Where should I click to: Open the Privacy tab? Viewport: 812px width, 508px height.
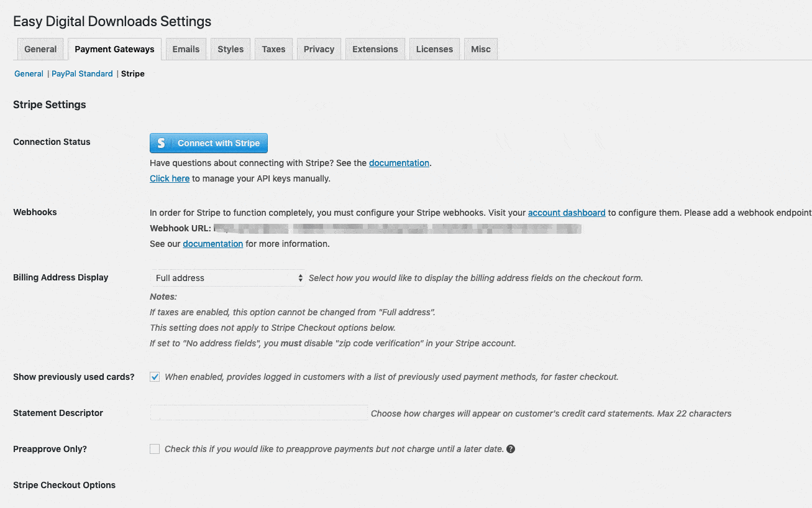(319, 49)
